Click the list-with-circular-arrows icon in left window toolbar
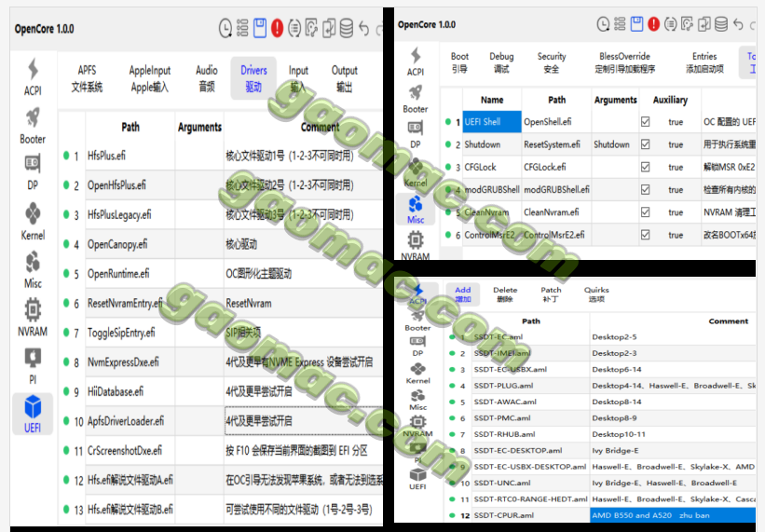765x532 pixels. coord(294,28)
